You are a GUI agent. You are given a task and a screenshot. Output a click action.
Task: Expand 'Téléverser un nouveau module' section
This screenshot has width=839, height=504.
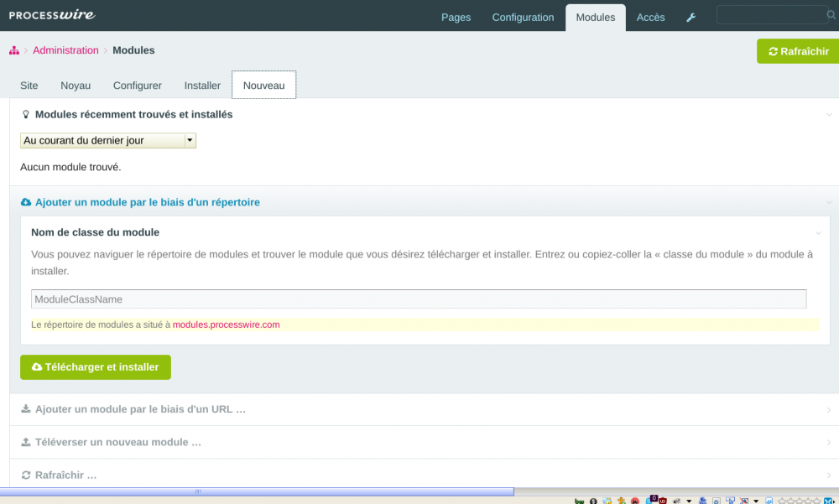tap(117, 442)
